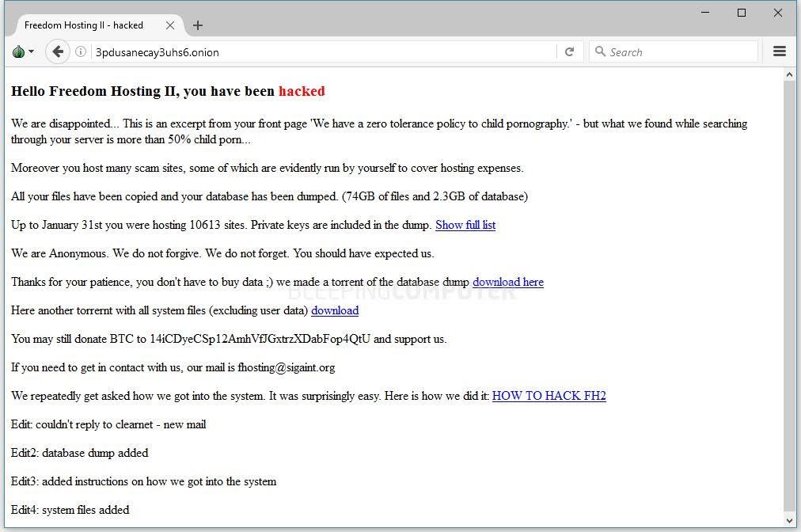Click the search magnifier icon
The image size is (801, 532).
pos(600,51)
